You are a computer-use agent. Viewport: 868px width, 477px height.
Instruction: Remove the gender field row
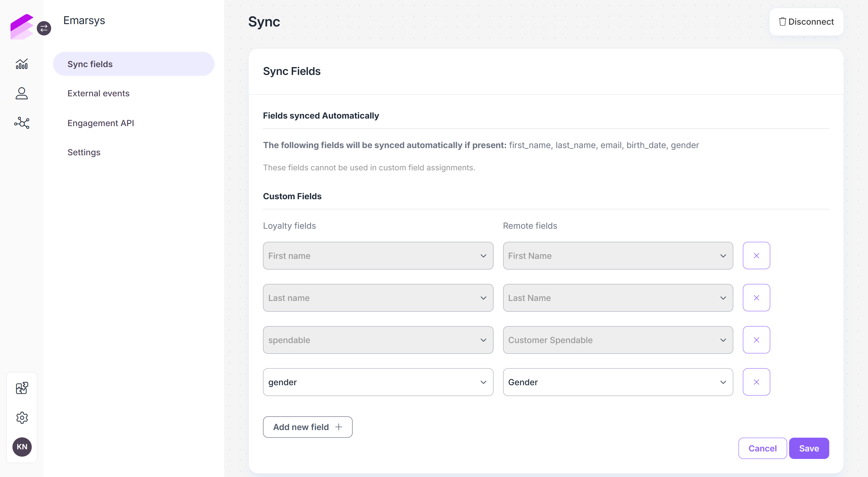[x=756, y=382]
